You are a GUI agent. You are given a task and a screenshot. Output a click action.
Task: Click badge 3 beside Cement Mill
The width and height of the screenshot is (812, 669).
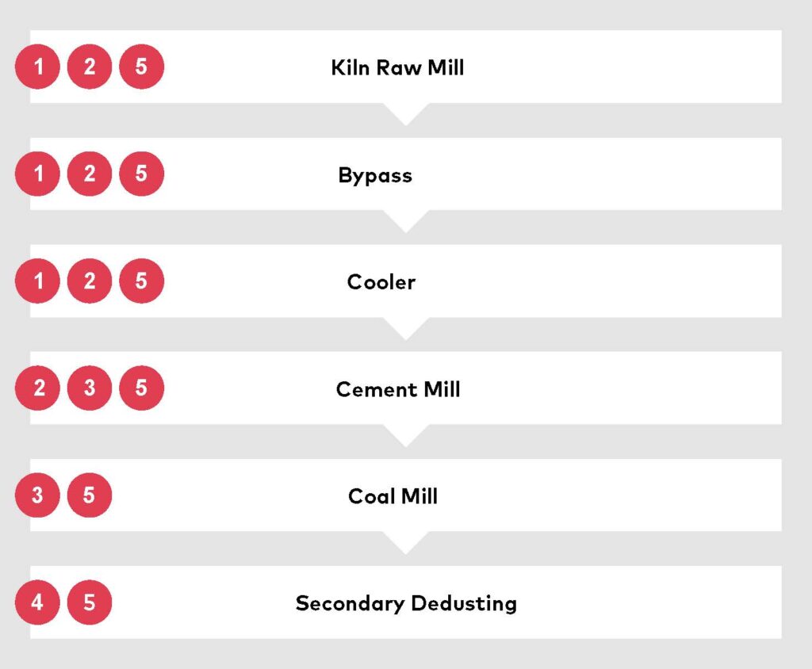(90, 388)
